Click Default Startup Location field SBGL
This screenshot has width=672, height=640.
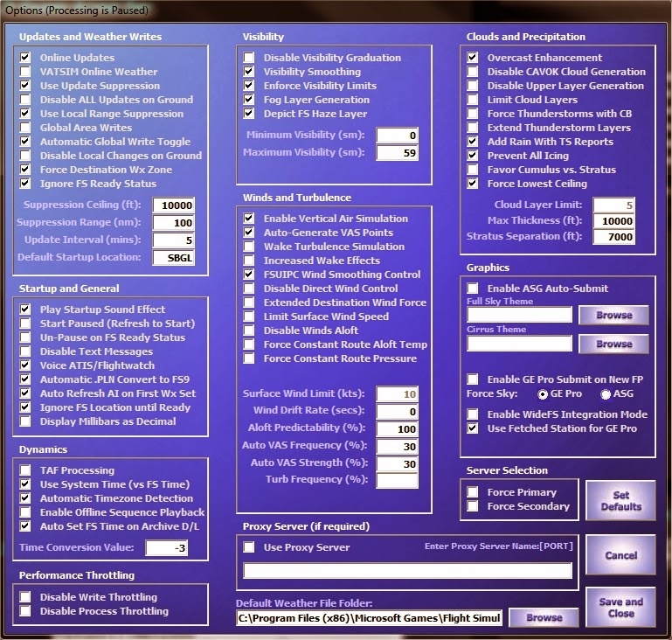point(174,258)
